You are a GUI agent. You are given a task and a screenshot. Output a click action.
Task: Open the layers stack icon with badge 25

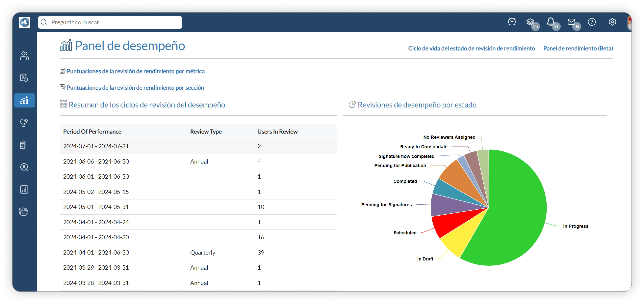coord(530,22)
